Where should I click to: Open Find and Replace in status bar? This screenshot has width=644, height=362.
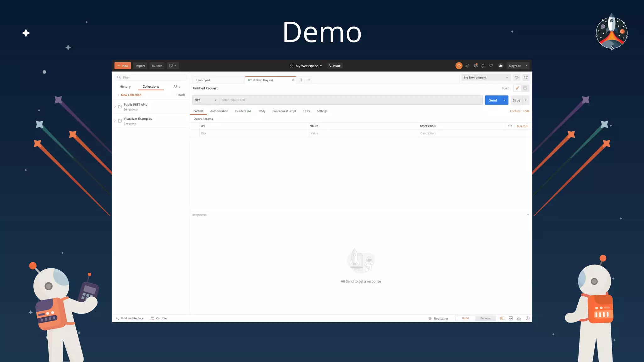coord(130,318)
